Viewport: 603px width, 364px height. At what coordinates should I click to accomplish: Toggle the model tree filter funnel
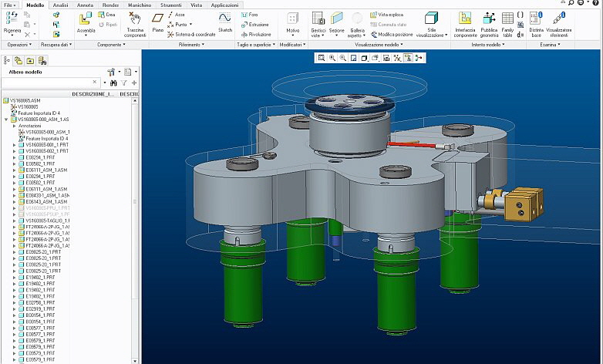[123, 83]
